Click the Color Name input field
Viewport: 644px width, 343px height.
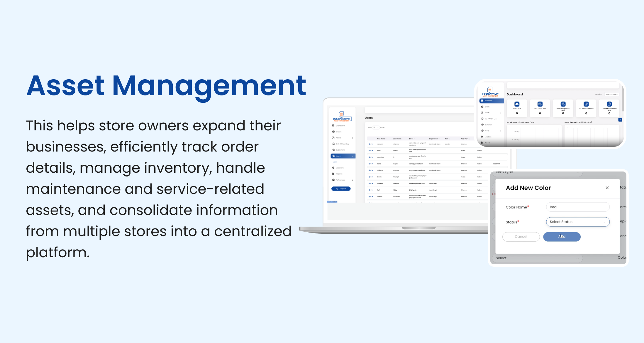578,206
